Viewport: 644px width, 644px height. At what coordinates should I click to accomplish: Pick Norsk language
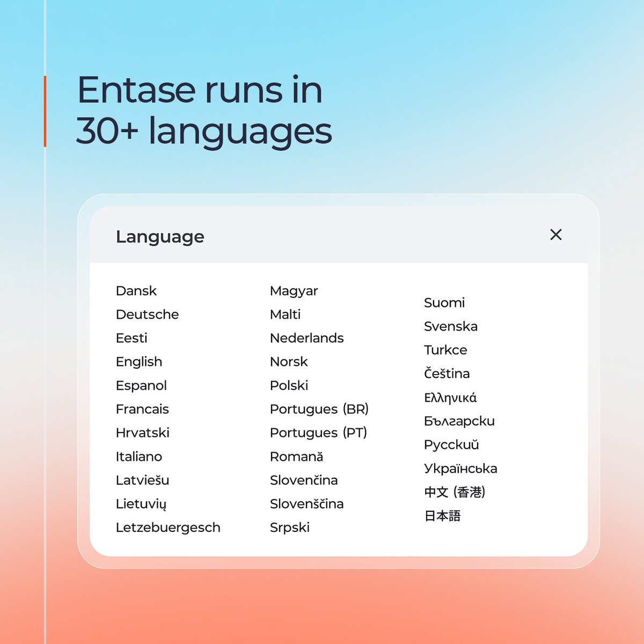289,362
